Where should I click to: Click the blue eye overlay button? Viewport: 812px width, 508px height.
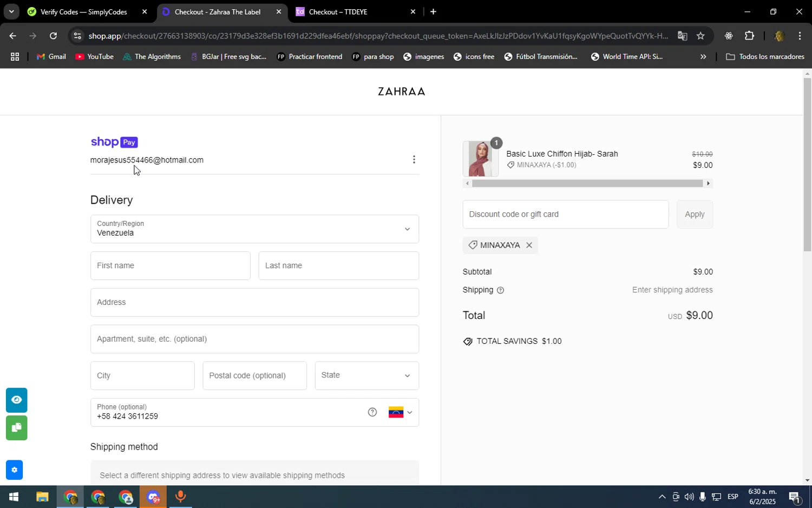[17, 400]
